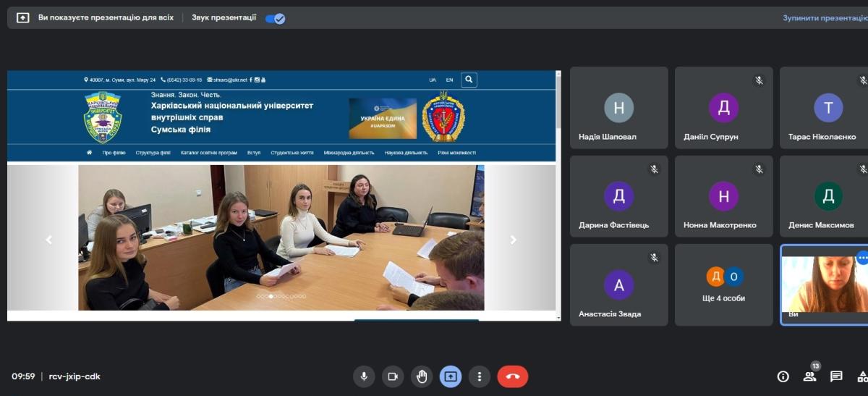Open more options three-dot menu

coord(480,376)
